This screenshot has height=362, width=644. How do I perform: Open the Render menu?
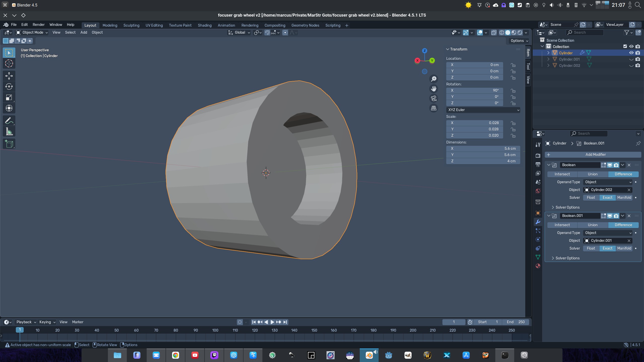pos(38,25)
